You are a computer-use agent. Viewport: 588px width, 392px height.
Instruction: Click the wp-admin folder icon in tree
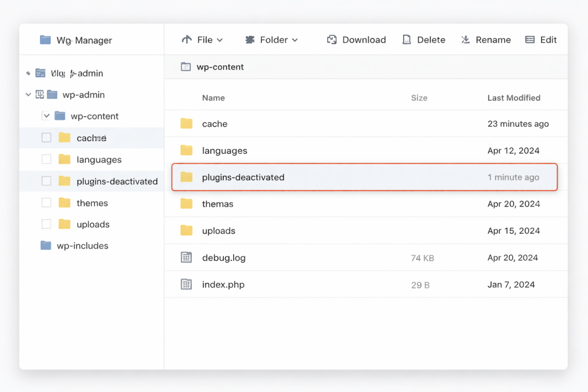pos(52,95)
